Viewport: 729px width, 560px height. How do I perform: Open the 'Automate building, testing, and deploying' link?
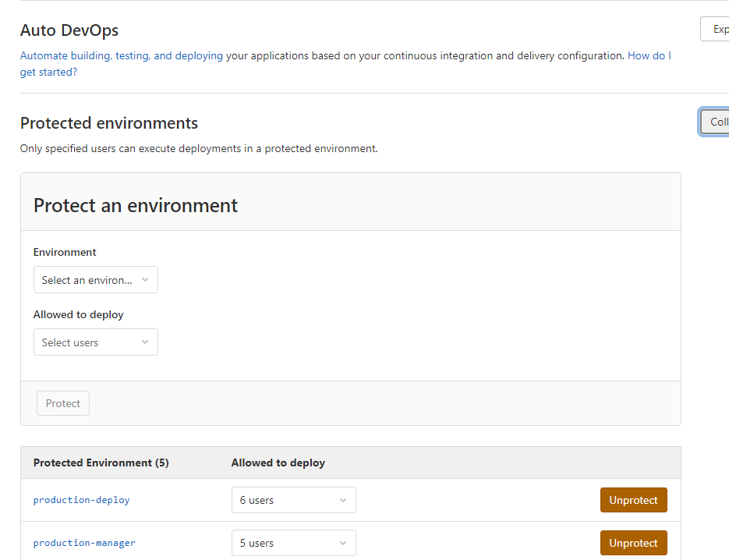click(122, 56)
